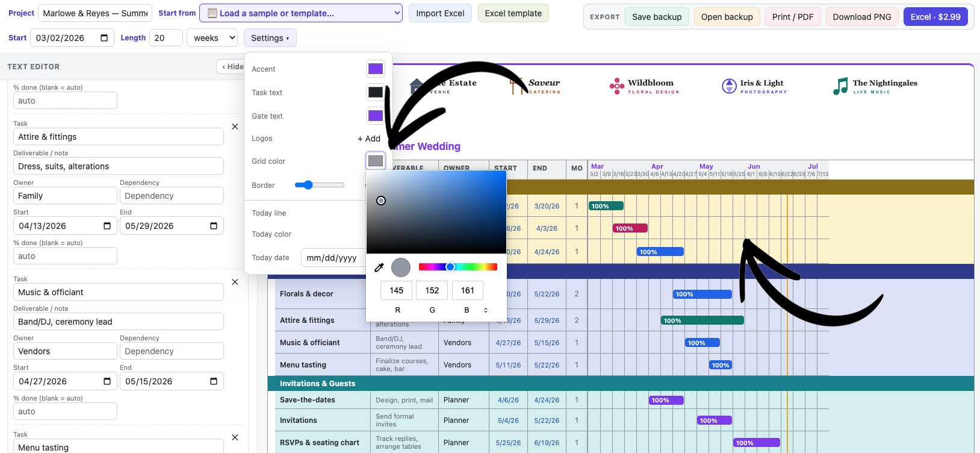Click the OWNER column header
The width and height of the screenshot is (980, 453).
pyautogui.click(x=456, y=168)
